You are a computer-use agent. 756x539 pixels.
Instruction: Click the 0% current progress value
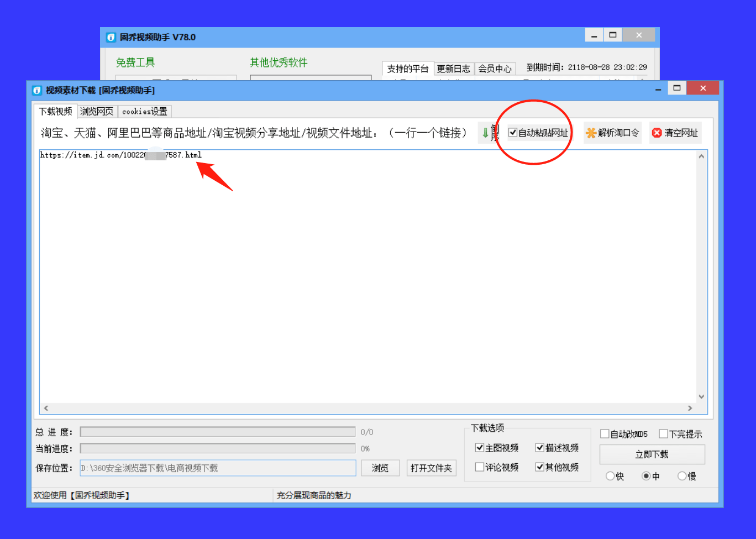[365, 449]
